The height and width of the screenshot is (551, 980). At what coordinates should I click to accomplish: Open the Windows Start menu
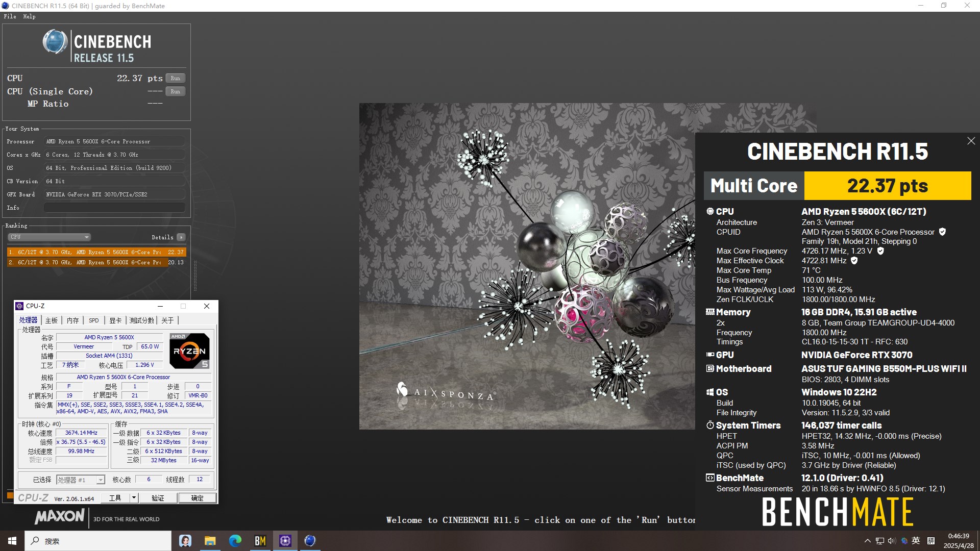12,541
